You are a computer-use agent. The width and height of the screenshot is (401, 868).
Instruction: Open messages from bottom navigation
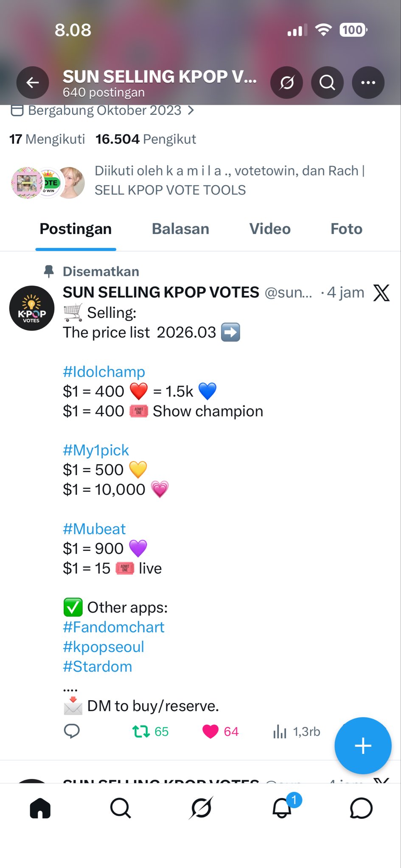(x=361, y=808)
